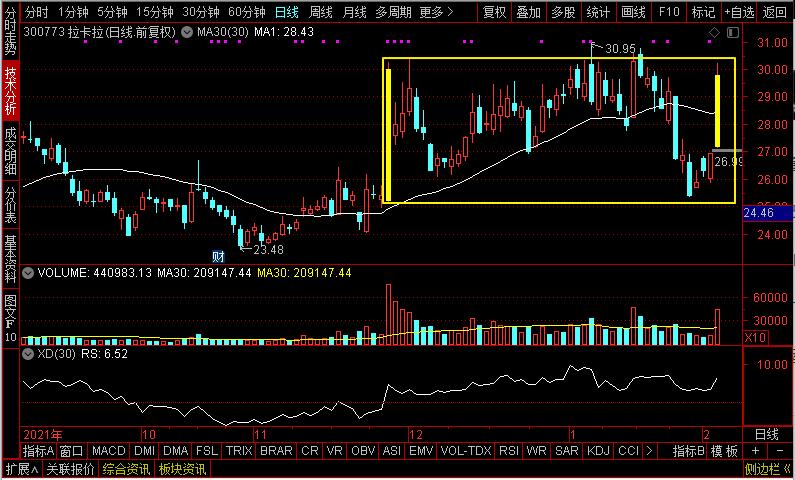
Task: Switch indicator to EMV
Action: [x=421, y=451]
